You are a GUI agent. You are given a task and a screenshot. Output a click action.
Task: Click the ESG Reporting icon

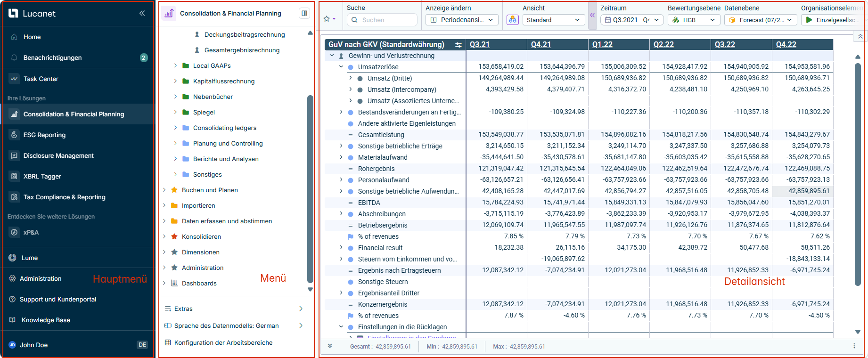tap(14, 135)
